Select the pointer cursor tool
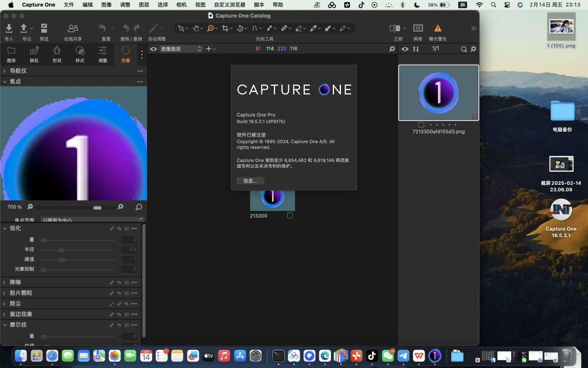 pos(181,28)
